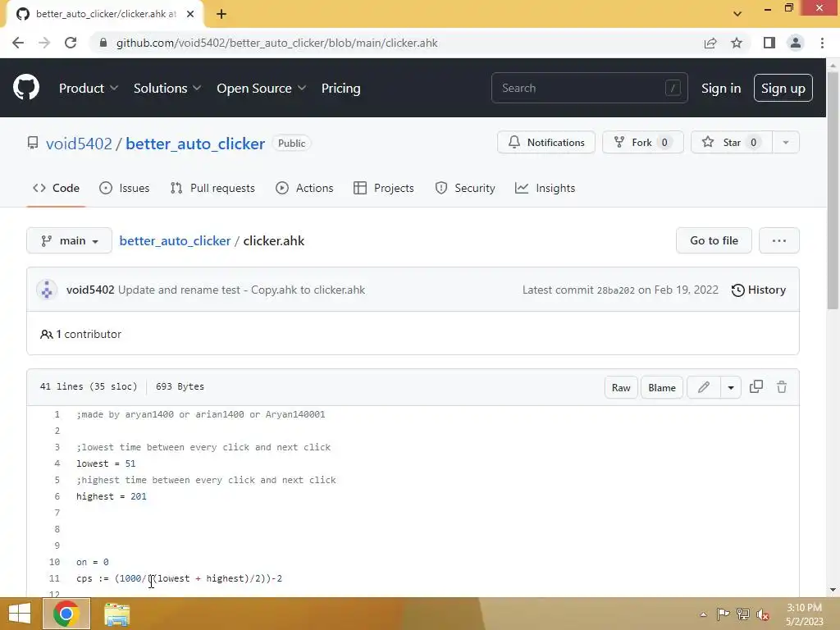The width and height of the screenshot is (840, 630).
Task: Switch to the Pull requests tab
Action: tap(212, 188)
